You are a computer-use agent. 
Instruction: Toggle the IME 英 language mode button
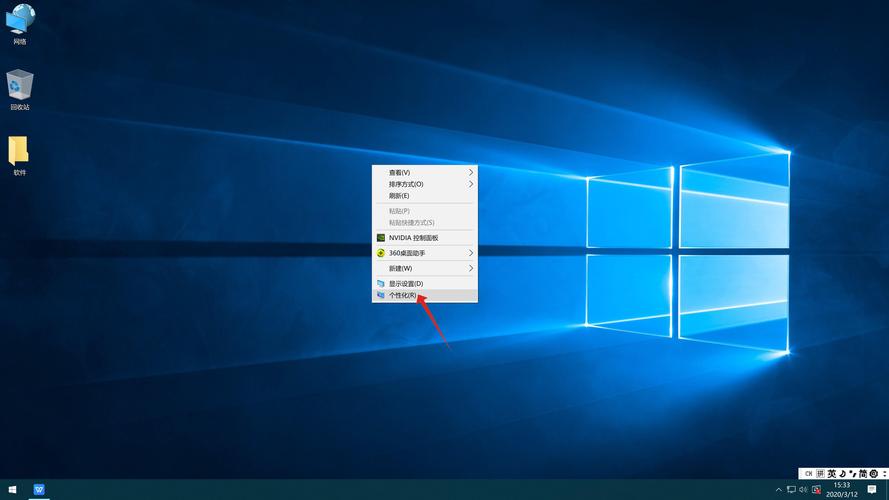(x=831, y=473)
